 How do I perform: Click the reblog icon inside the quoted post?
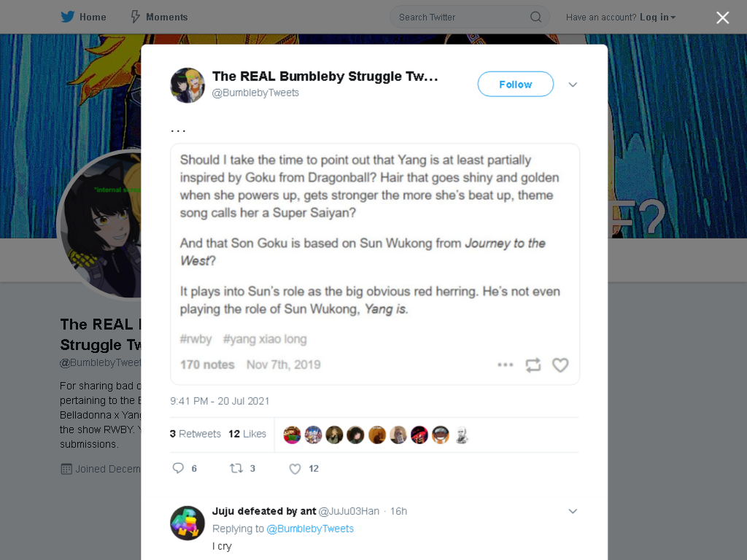533,365
